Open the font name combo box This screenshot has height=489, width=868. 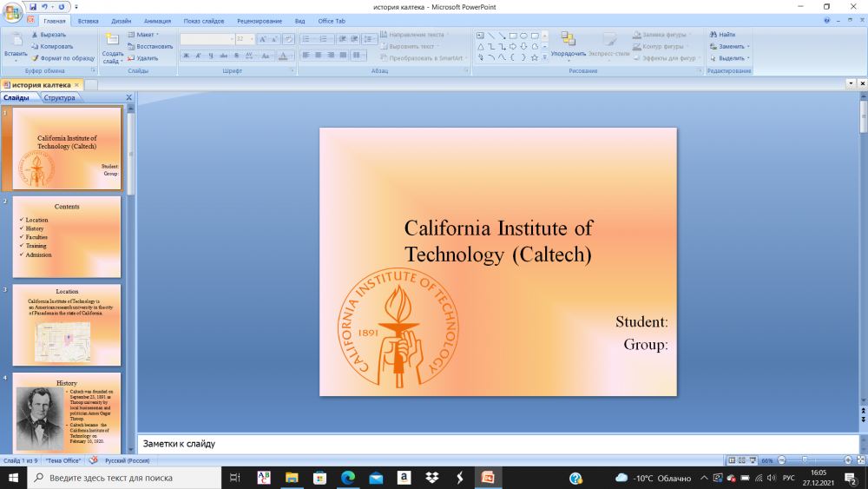click(x=207, y=39)
